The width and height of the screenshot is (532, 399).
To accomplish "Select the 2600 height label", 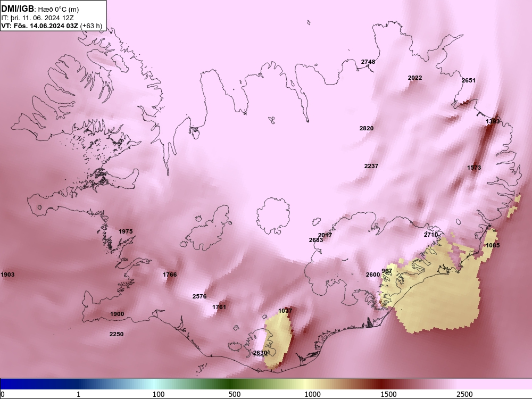I will (373, 275).
